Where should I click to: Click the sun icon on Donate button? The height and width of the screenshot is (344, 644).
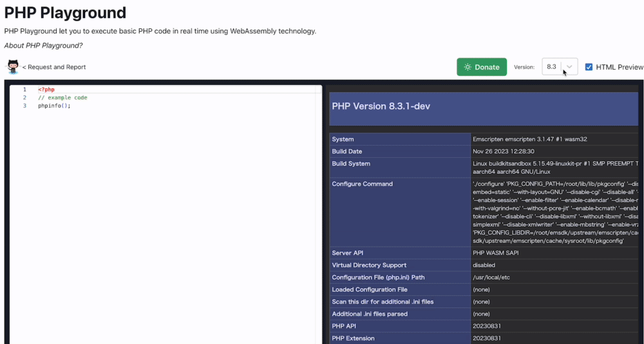[x=468, y=67]
